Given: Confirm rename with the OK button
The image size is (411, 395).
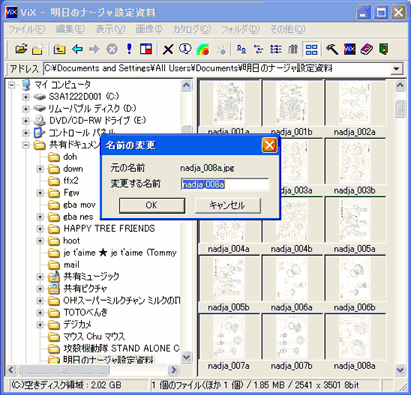Looking at the screenshot, I should (x=152, y=205).
